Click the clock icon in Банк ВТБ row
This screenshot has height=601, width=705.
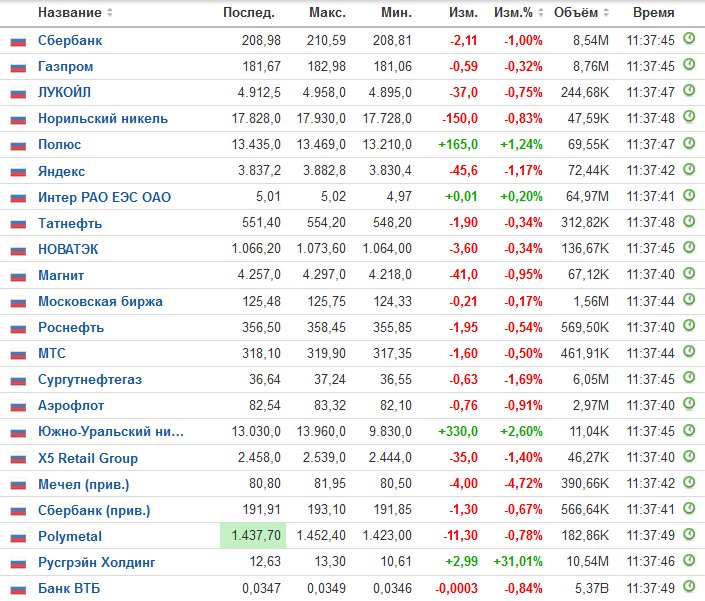click(x=689, y=586)
